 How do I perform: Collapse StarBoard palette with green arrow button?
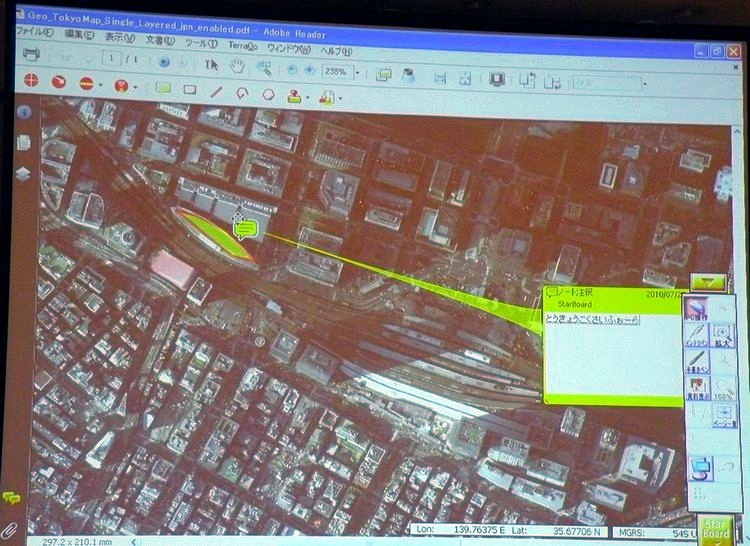[708, 283]
